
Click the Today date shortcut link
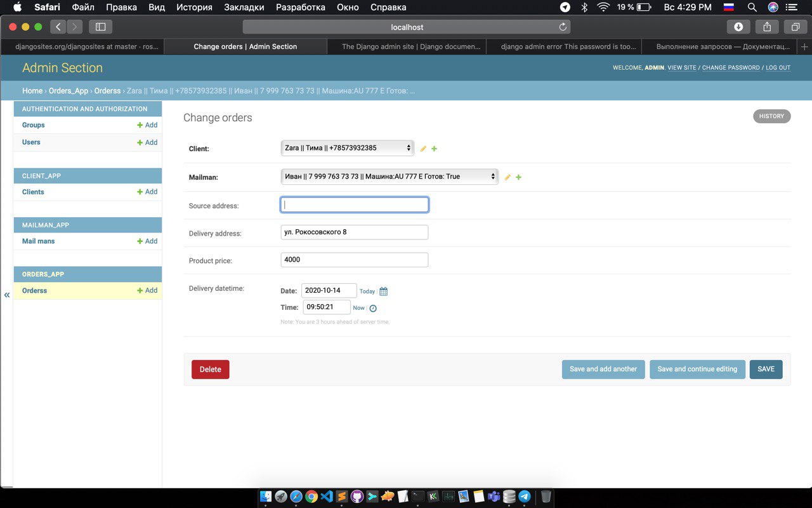pos(367,291)
